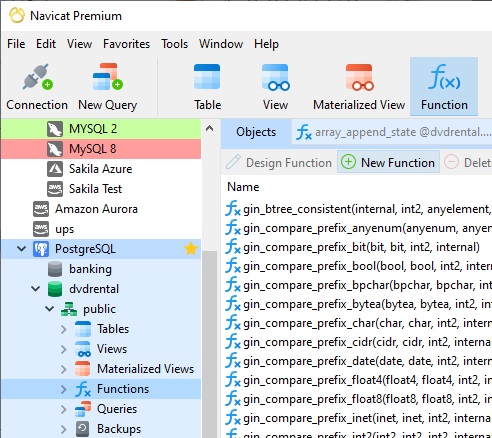Select the MySQL 8 connection icon
Screen dimensions: 492x438
pyautogui.click(x=55, y=149)
